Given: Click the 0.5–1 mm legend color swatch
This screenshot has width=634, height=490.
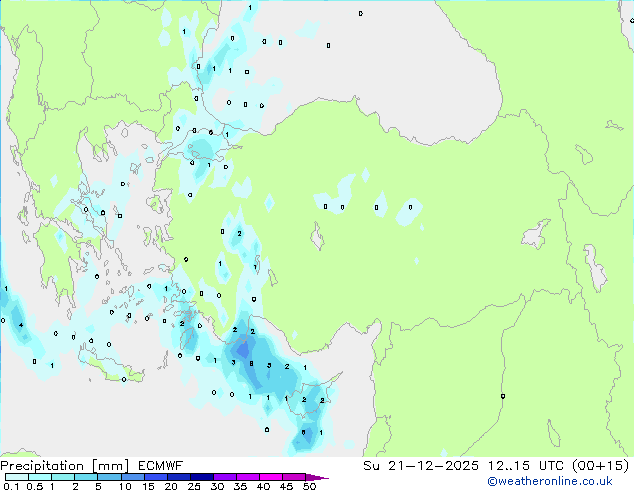Looking at the screenshot, I should [40, 477].
